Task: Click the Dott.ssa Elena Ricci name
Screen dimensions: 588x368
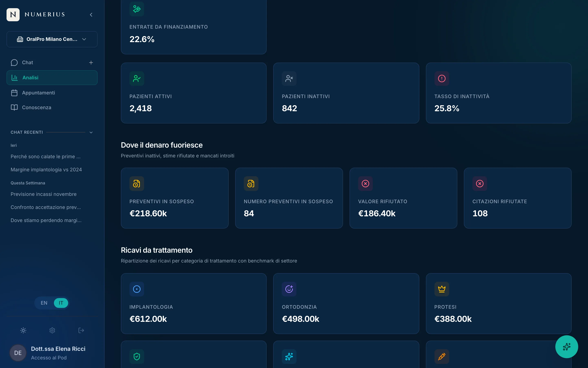Action: click(58, 349)
